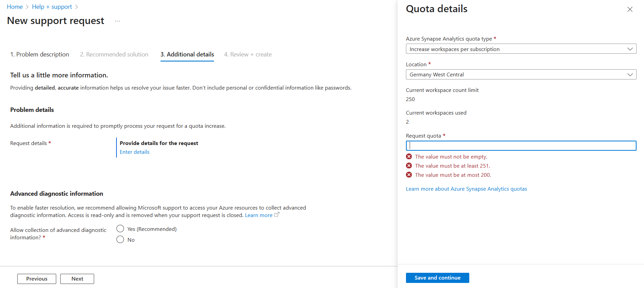Screen dimensions: 644x288
Task: Expand the Location dropdown
Action: tap(521, 74)
